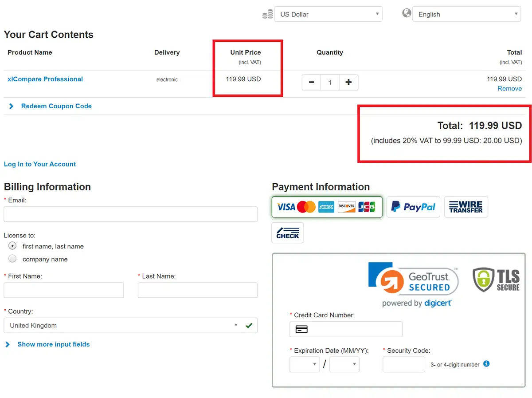Open the expiration month dropdown
The image size is (532, 398).
click(x=305, y=364)
